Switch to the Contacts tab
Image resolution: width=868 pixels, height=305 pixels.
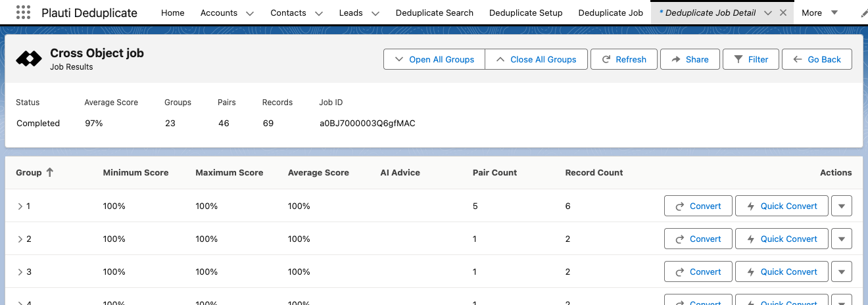click(x=288, y=12)
